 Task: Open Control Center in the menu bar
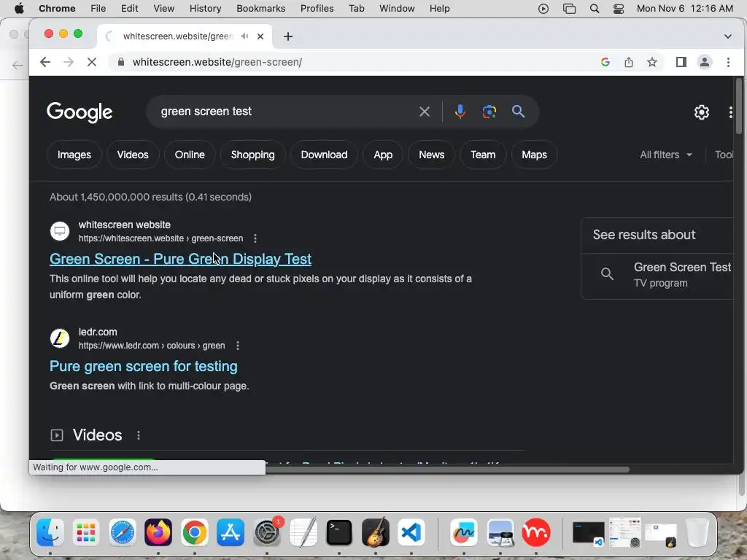[619, 9]
